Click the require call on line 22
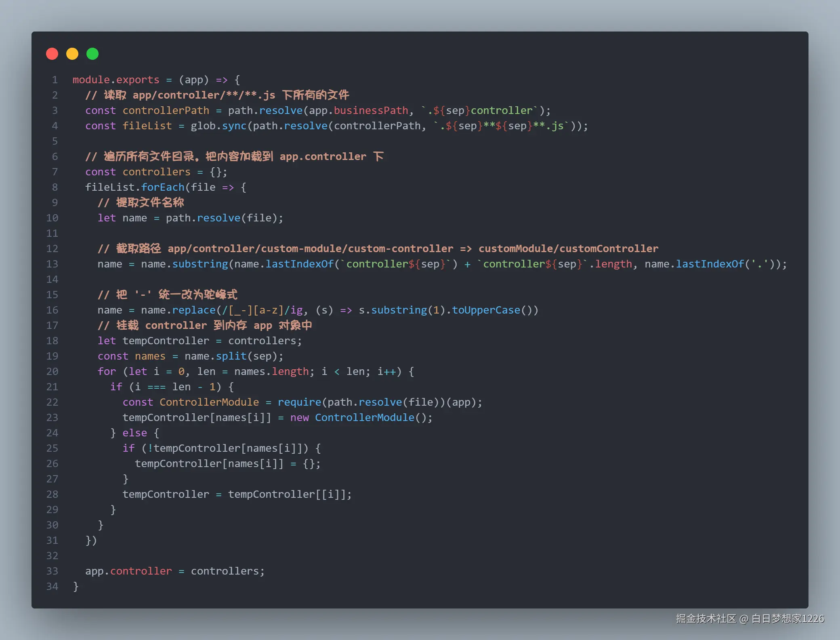840x640 pixels. (x=299, y=402)
